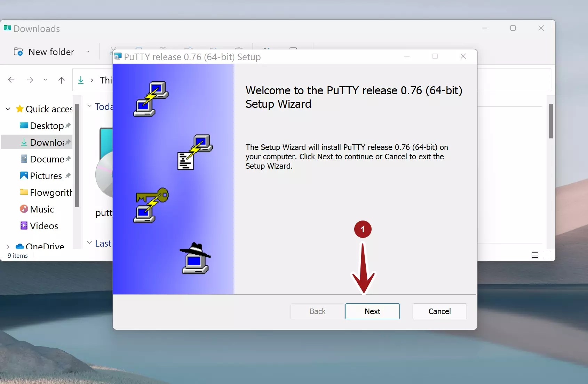Select the Desktop folder in the sidebar
Viewport: 588px width, 384px height.
[47, 126]
